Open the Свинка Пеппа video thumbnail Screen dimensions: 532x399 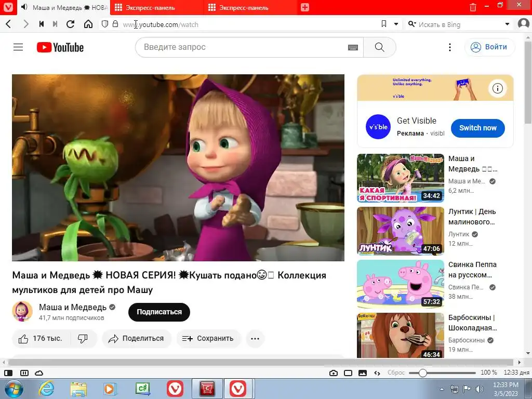pyautogui.click(x=401, y=284)
